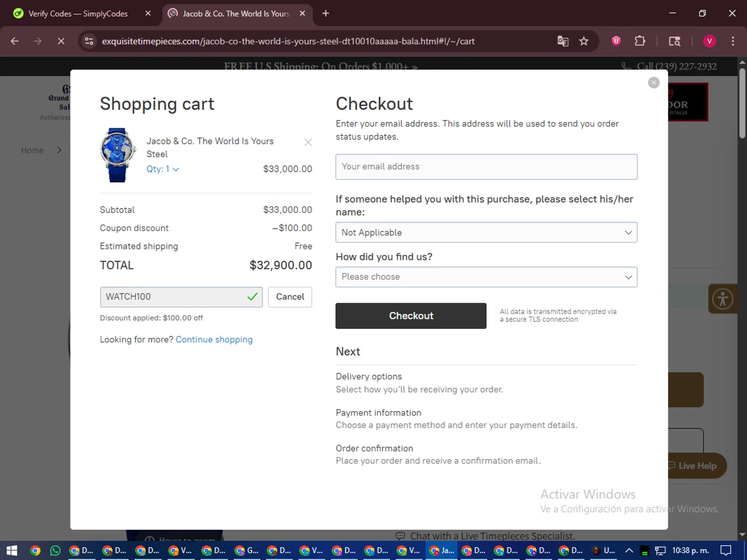The image size is (747, 560).
Task: Click the WATCH100 coupon code field
Action: pyautogui.click(x=181, y=297)
